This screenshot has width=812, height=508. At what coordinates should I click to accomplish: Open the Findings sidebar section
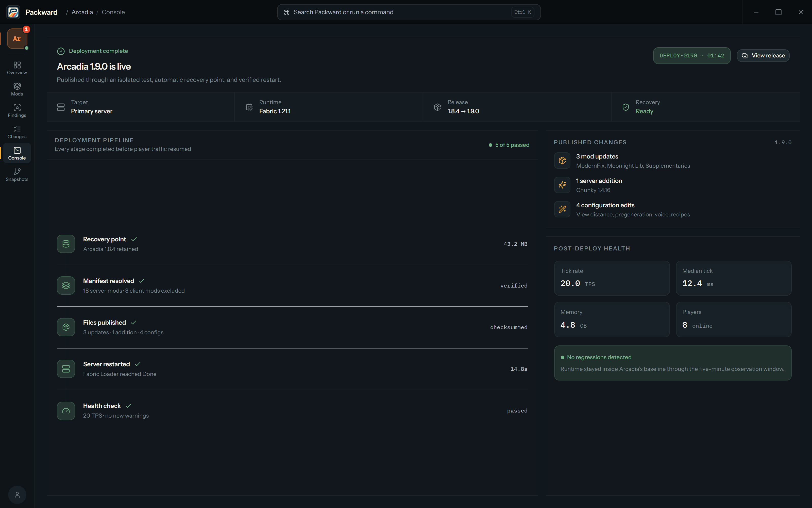click(17, 110)
